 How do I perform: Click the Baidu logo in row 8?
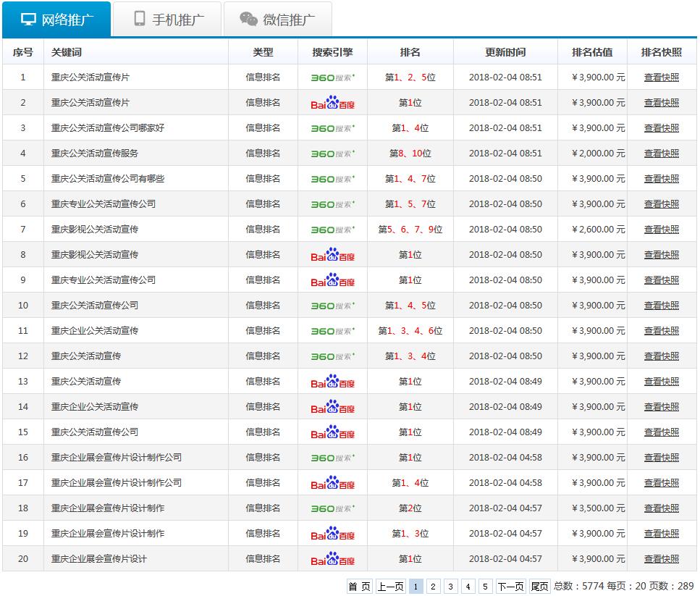click(332, 255)
